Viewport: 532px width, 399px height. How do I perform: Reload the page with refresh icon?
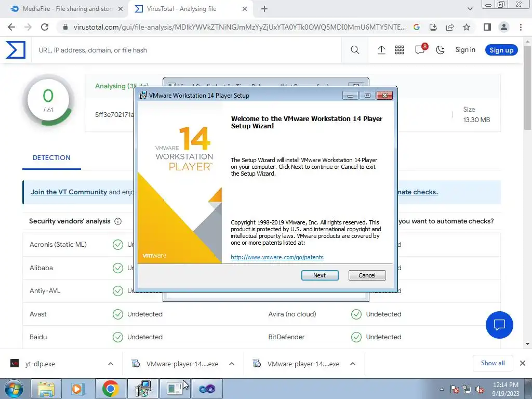pyautogui.click(x=45, y=27)
